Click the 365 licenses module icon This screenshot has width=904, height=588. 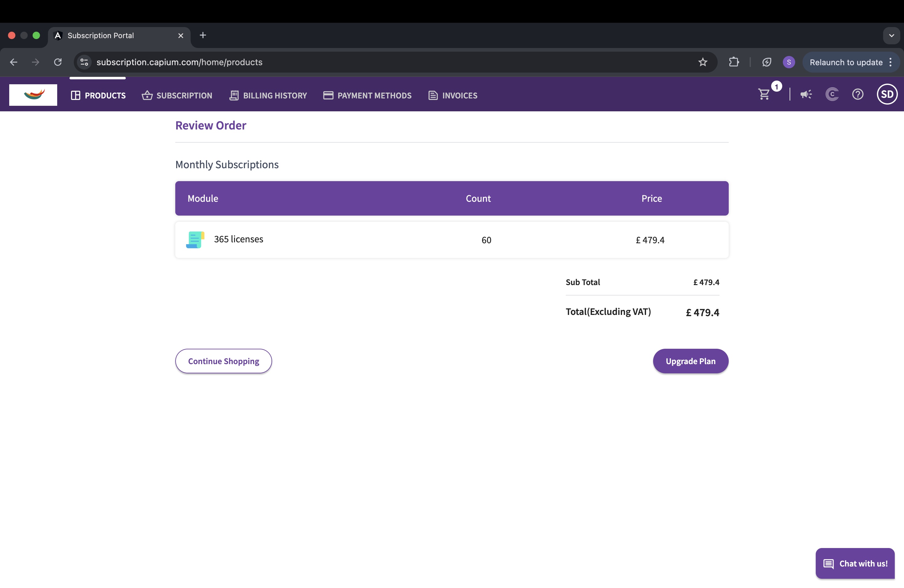coord(195,240)
